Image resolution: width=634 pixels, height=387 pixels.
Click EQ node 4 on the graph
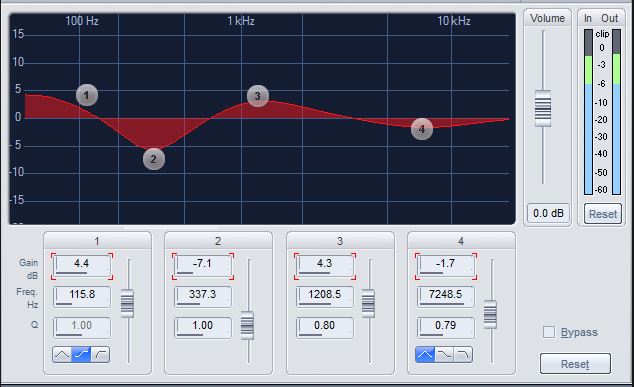422,129
